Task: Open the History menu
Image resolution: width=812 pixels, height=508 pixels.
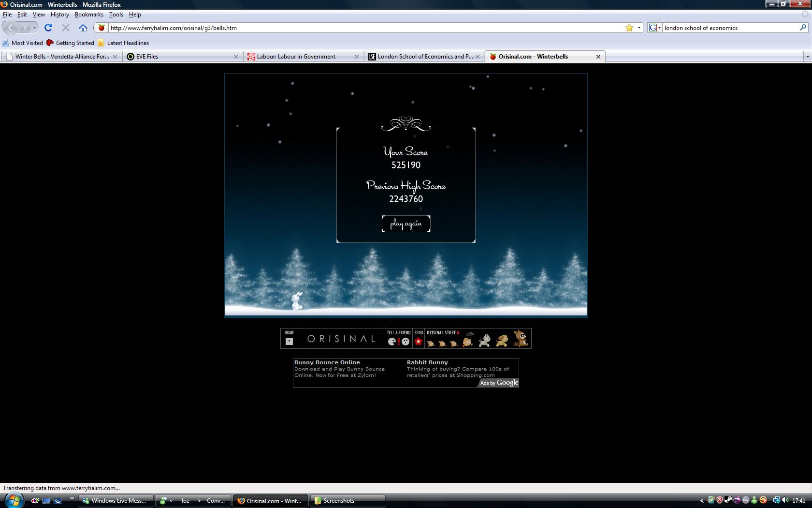Action: pyautogui.click(x=60, y=15)
